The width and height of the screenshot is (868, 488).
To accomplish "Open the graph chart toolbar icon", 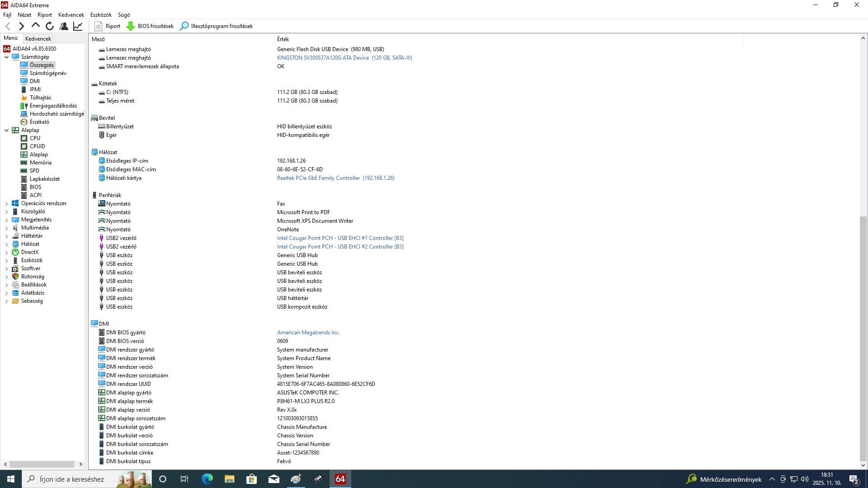I will 78,26.
